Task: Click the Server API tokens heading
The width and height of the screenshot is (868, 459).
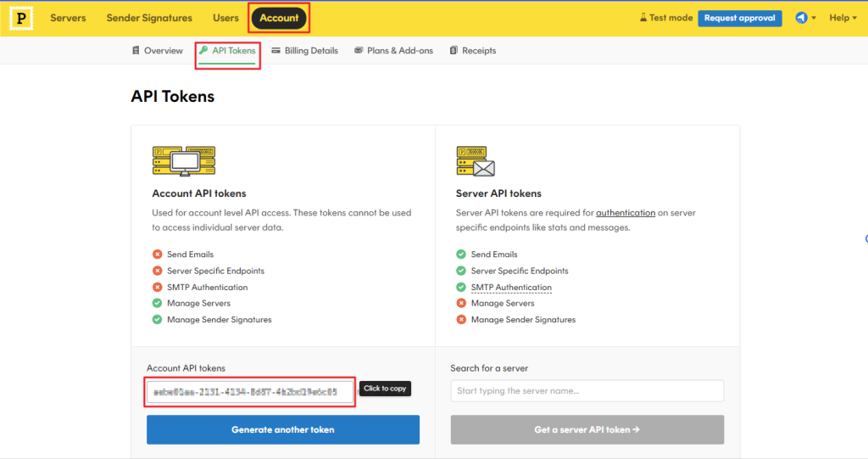Action: tap(498, 193)
